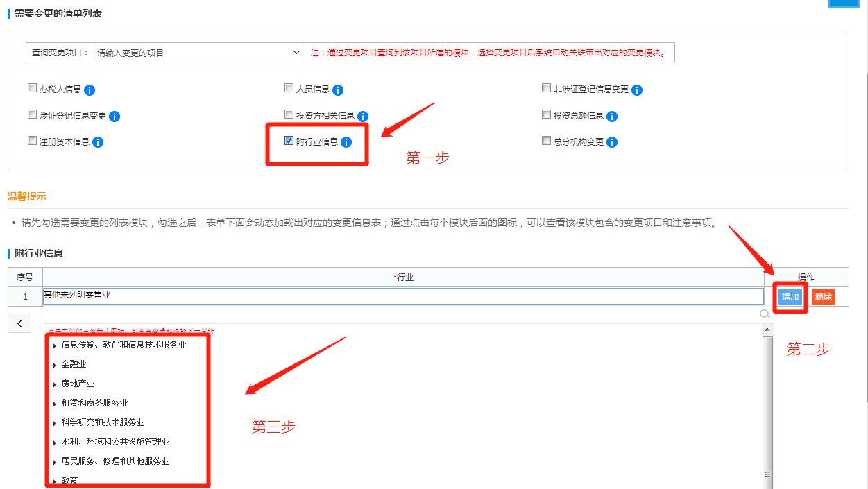The width and height of the screenshot is (868, 489).
Task: Click the info icon beside 总分机构变更
Action: point(612,142)
